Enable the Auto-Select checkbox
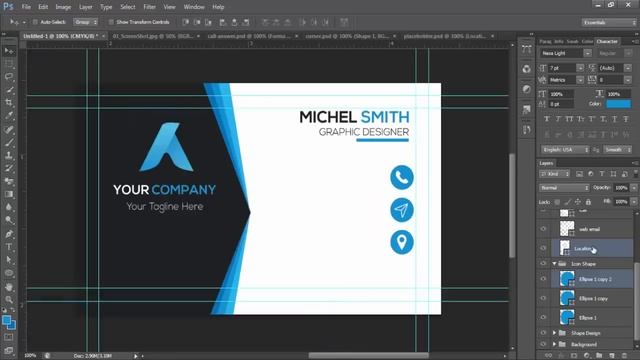Viewport: 640px width, 360px height. [35, 22]
